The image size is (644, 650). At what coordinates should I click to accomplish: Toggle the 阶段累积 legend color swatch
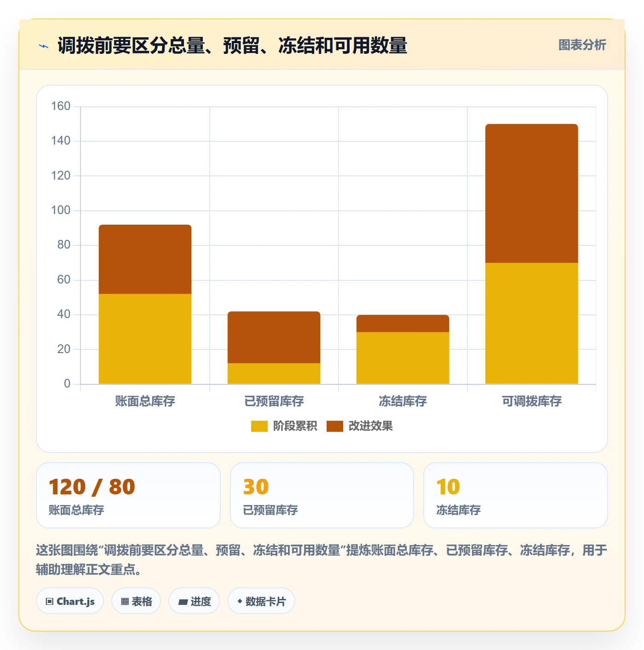coord(259,426)
